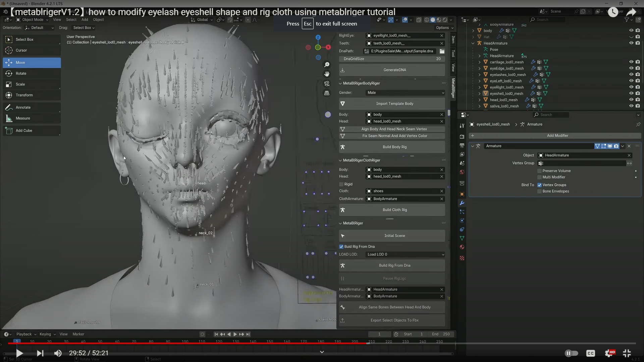
Task: Click the blue Z axis gizmo ball
Action: point(318,37)
